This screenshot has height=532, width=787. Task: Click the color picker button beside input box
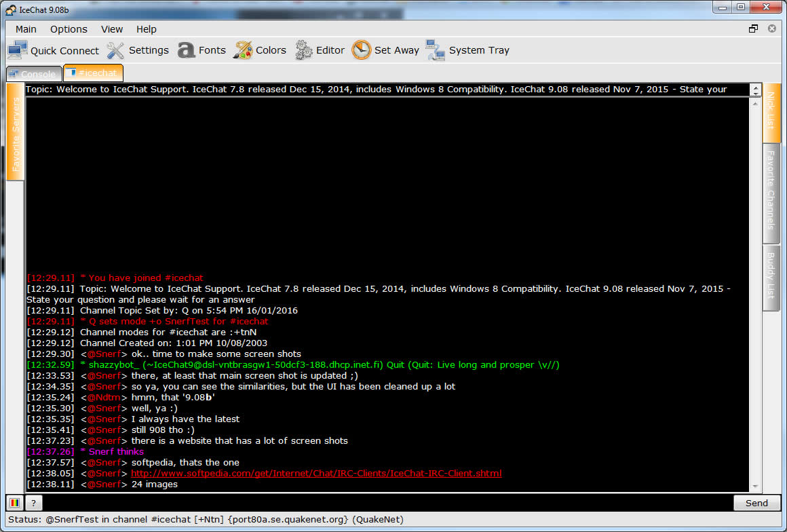tap(14, 502)
